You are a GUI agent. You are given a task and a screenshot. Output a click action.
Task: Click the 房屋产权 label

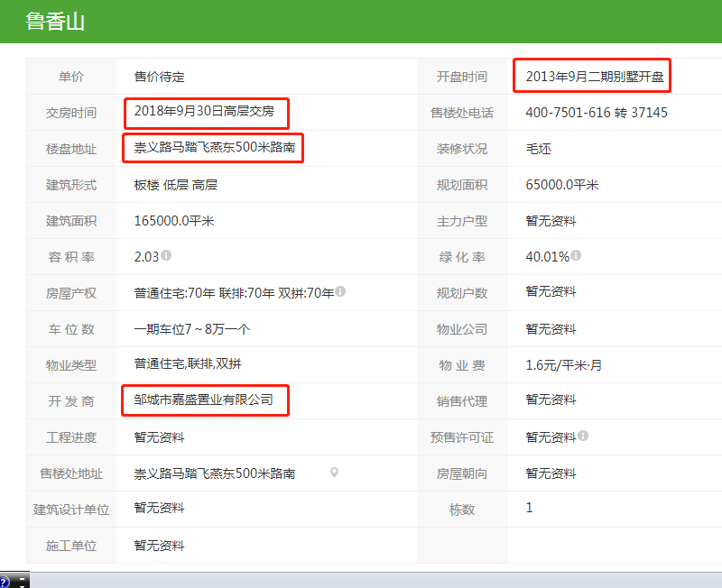[x=71, y=293]
